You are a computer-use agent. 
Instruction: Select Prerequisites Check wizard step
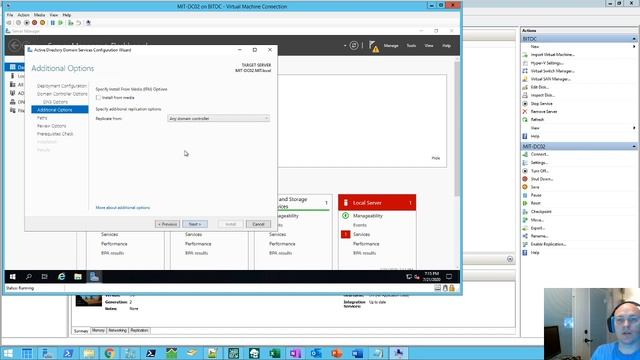pyautogui.click(x=55, y=134)
